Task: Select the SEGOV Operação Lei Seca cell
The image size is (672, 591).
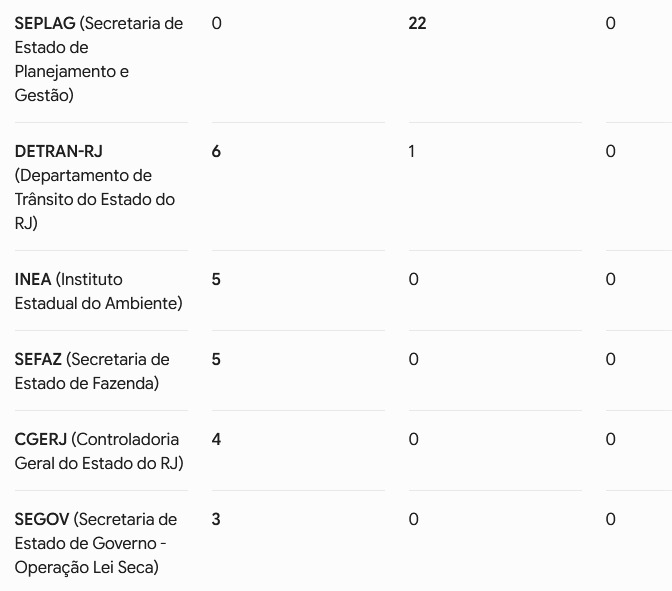Action: pyautogui.click(x=96, y=543)
